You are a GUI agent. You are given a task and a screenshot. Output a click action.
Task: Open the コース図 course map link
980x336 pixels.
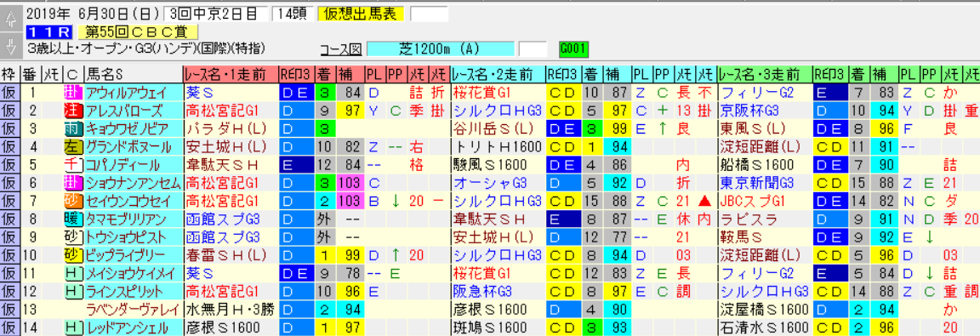[x=341, y=50]
